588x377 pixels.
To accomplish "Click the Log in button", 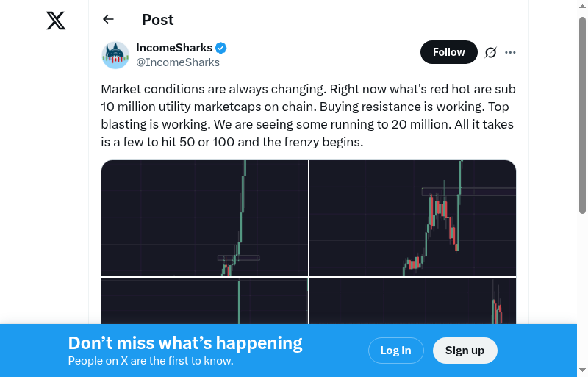I will (395, 351).
